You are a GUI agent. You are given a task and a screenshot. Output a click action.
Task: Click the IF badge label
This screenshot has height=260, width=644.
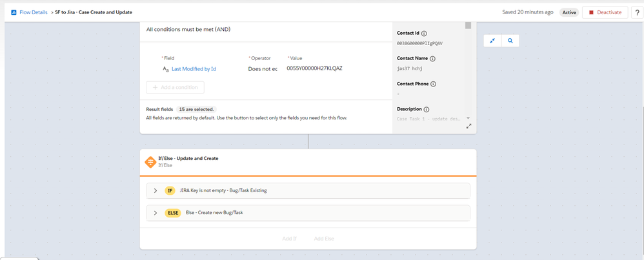pos(170,190)
